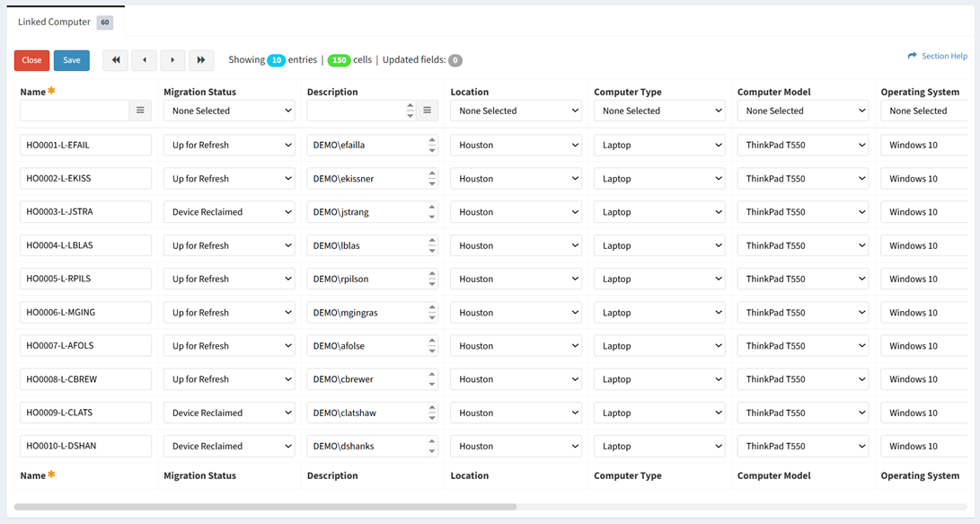The height and width of the screenshot is (524, 980).
Task: Change Migration Status for HO0003-L-JSTRA
Action: point(229,212)
